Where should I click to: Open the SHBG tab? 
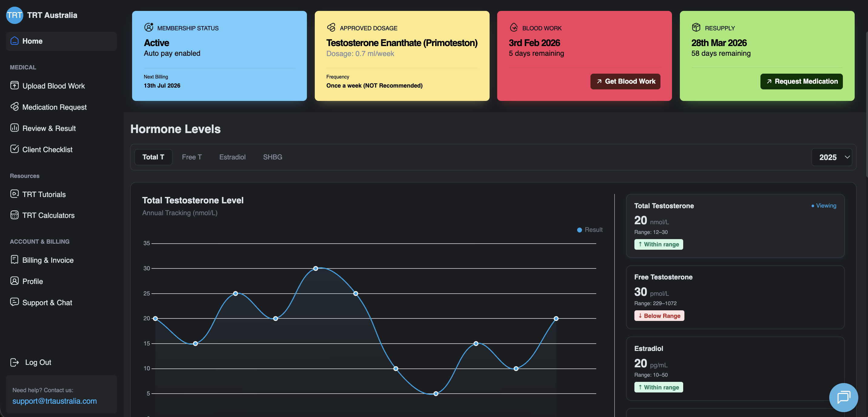coord(272,157)
